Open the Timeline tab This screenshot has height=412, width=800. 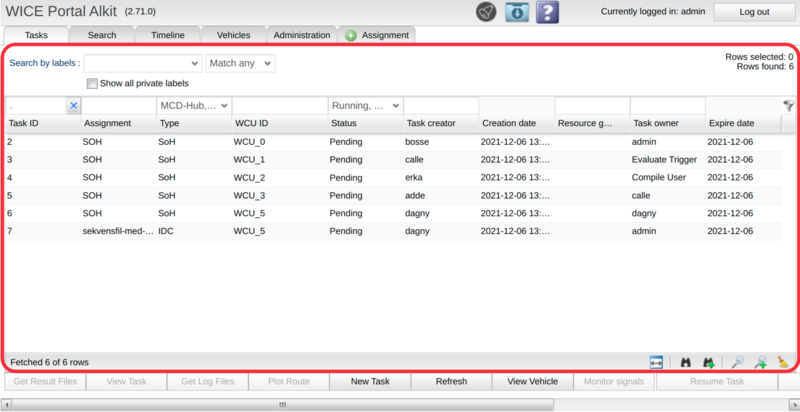tap(167, 35)
